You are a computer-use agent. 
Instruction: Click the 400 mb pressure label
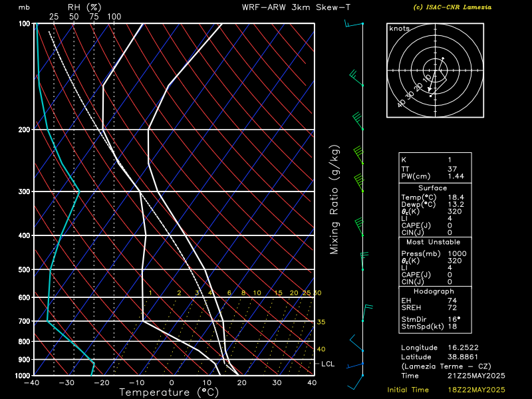25,235
